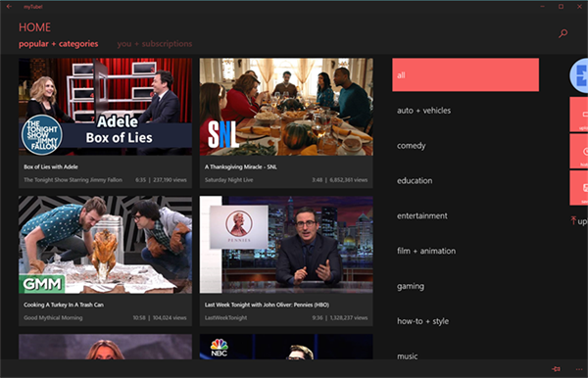Click '9:36 | 1,328,237 views' text

point(340,317)
